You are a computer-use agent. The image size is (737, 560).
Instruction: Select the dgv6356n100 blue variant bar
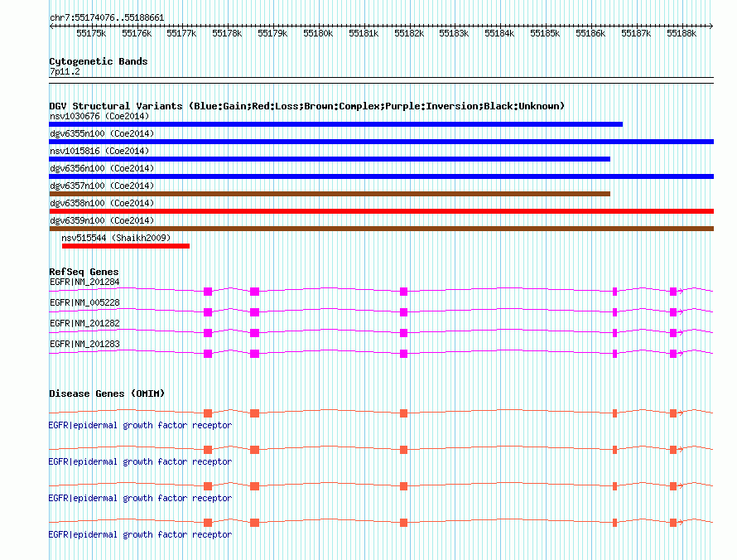tap(381, 176)
